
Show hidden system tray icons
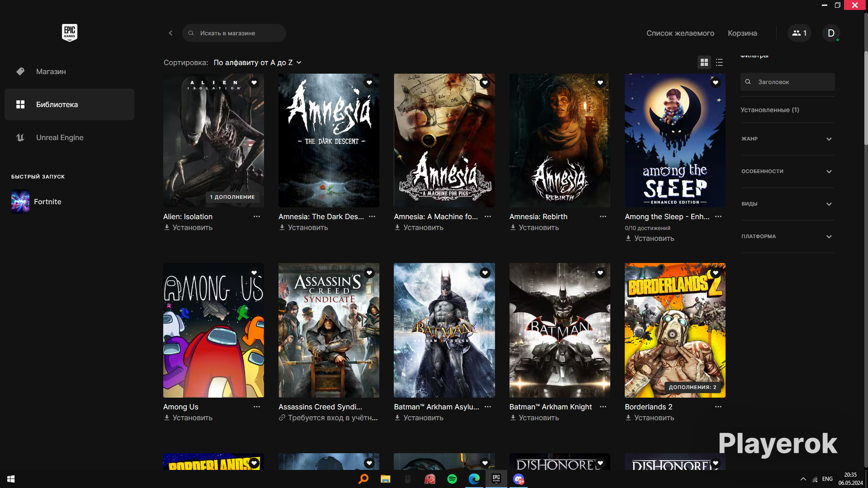(803, 479)
